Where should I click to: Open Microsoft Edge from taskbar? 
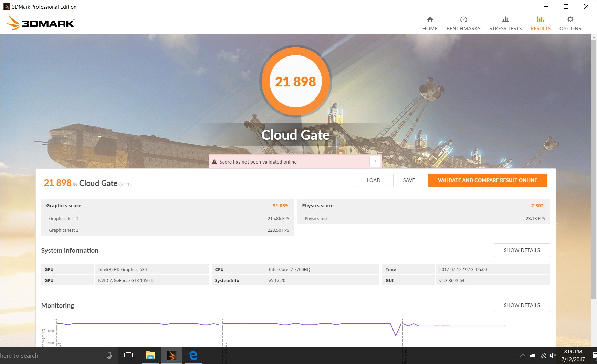193,355
